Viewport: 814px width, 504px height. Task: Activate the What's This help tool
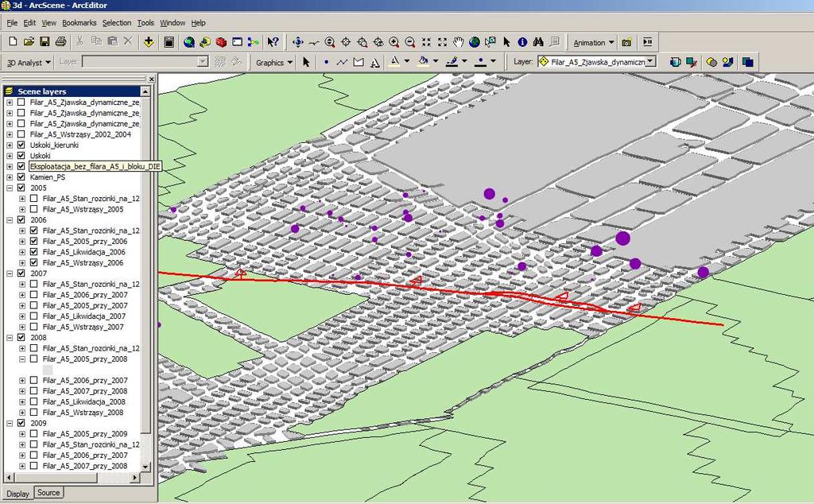pos(273,42)
